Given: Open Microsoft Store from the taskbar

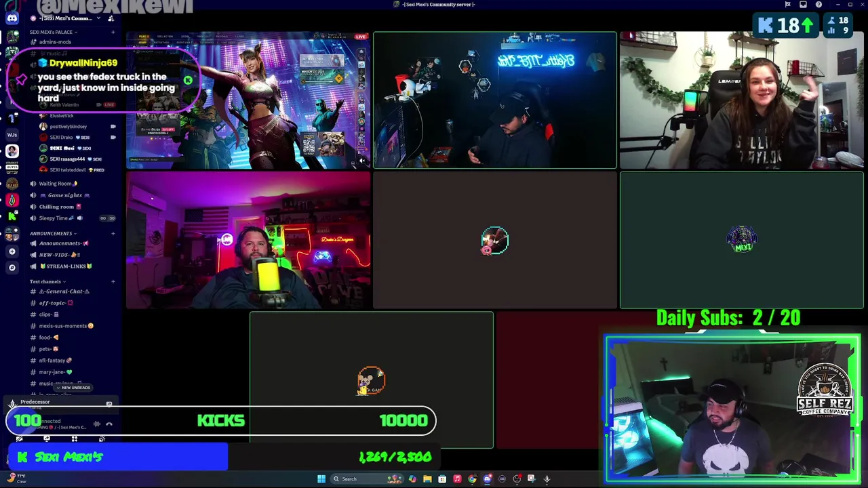Looking at the screenshot, I should 442,479.
